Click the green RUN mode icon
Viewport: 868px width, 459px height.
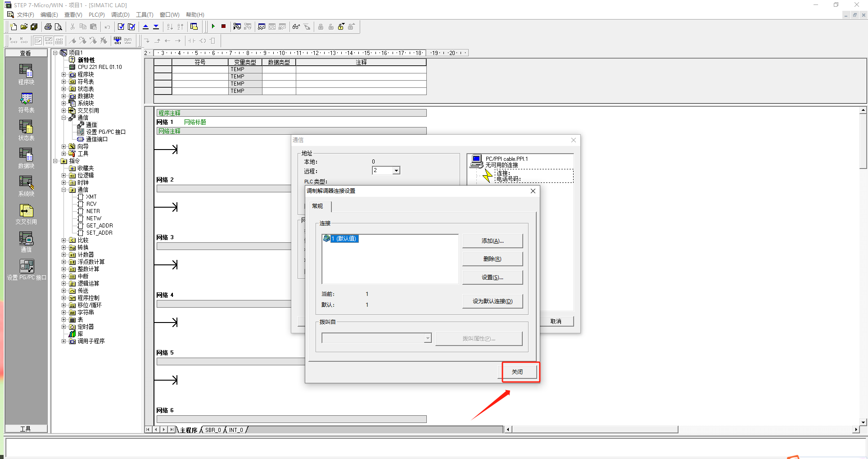tap(213, 27)
